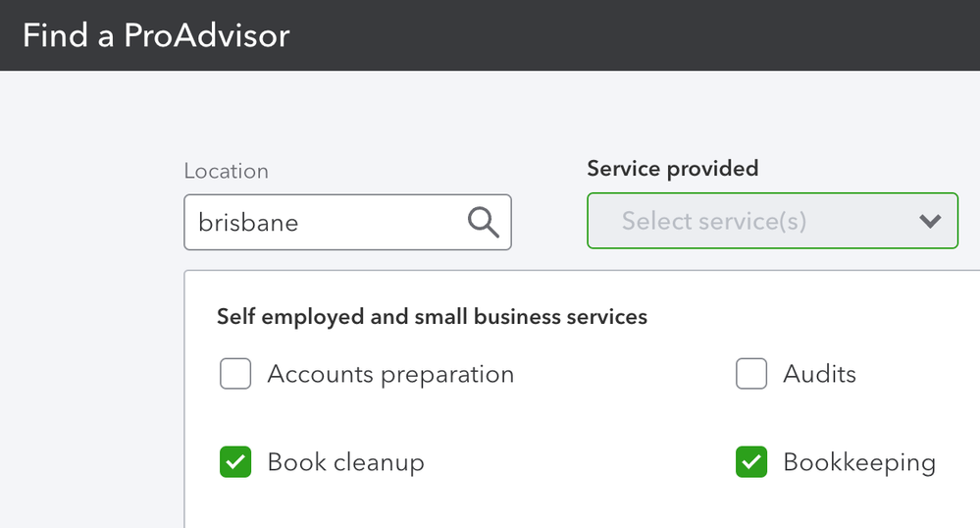The height and width of the screenshot is (528, 980).
Task: Click the Bookkeeping label text
Action: 859,462
